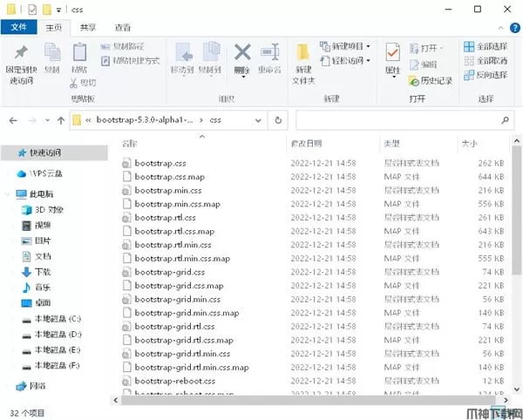Open address bar history dropdown

[258, 120]
